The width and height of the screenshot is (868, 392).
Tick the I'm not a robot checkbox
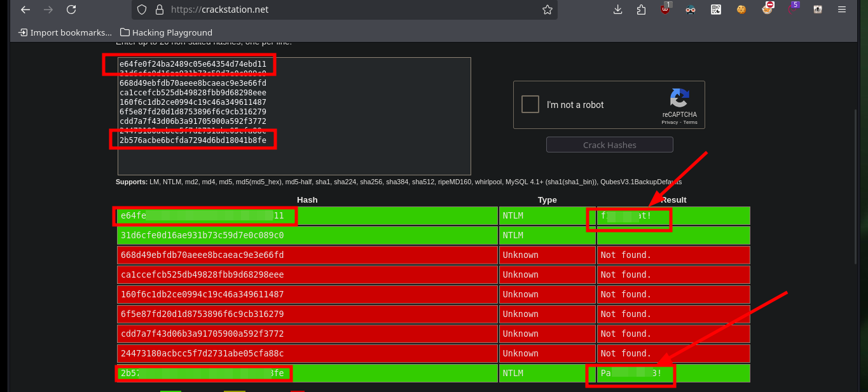tap(530, 104)
